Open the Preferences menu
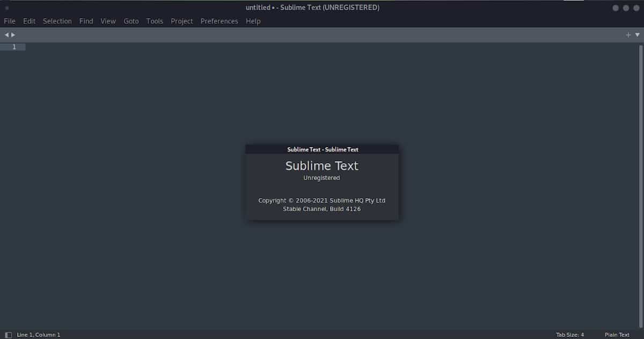 [219, 21]
